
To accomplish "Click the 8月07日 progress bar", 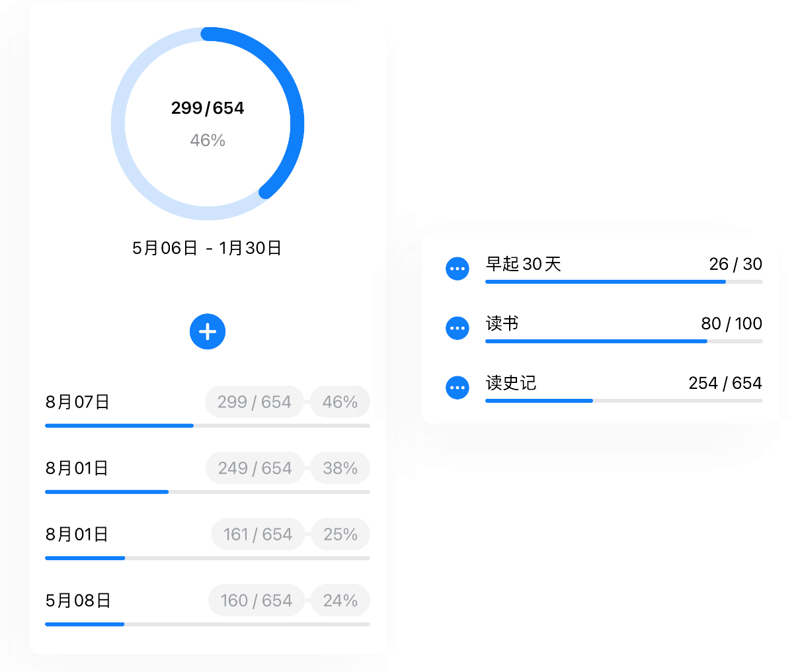I will point(208,426).
